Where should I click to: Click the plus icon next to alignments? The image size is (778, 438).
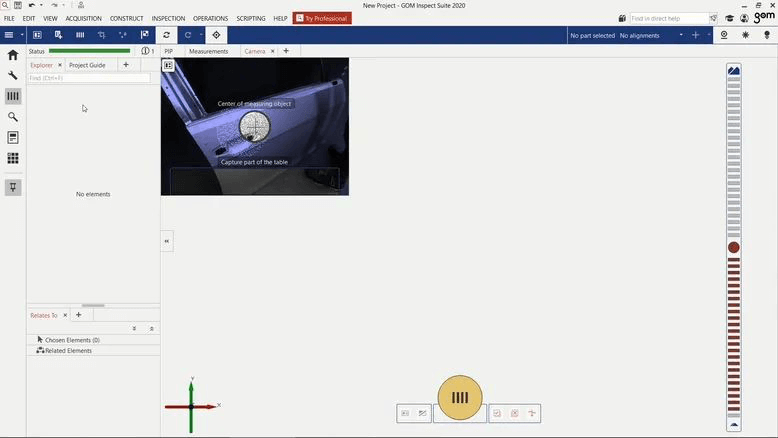point(695,35)
